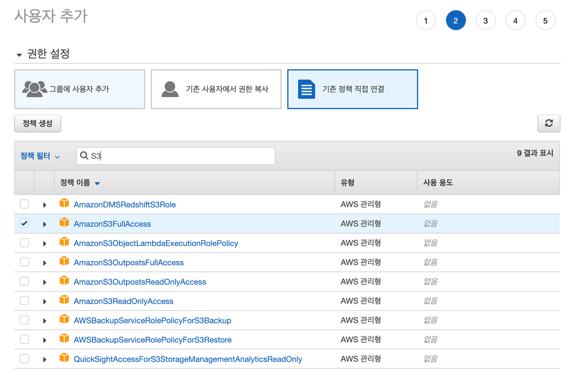
Task: Expand the AmazonDMSRedshiftS3Role row details
Action: tap(45, 205)
